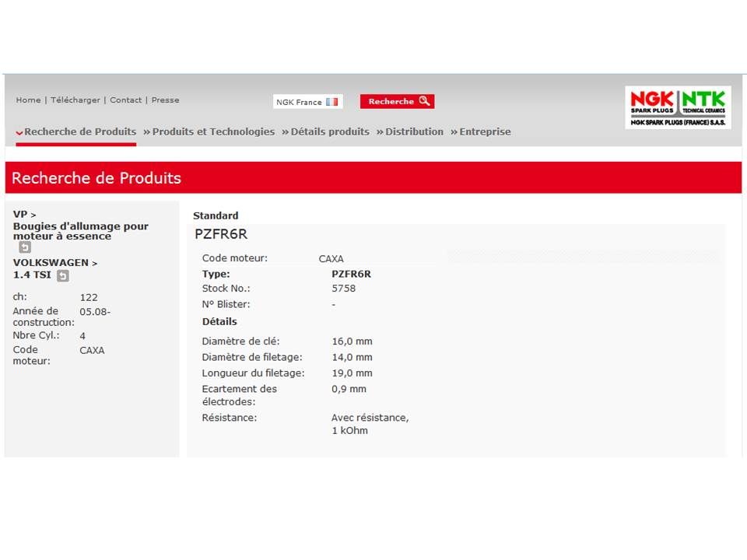This screenshot has height=560, width=747.
Task: Click the Détails subheading
Action: click(219, 321)
